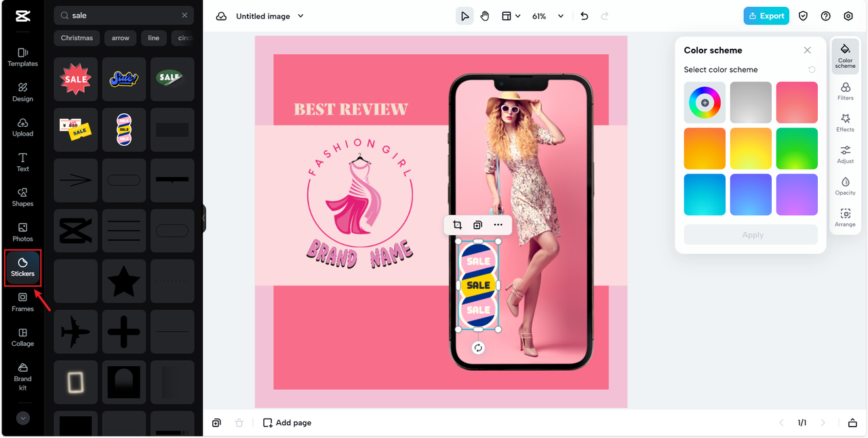Open more options for selected sticker
This screenshot has width=868, height=438.
(x=498, y=225)
